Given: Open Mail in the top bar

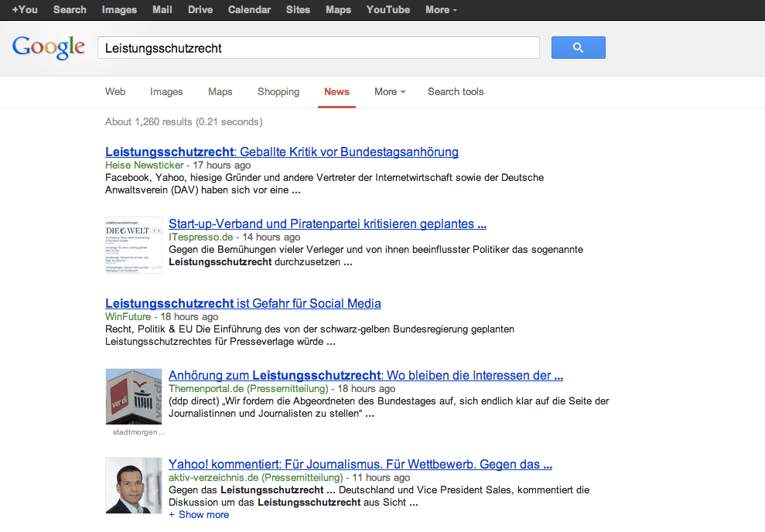Looking at the screenshot, I should [x=162, y=10].
